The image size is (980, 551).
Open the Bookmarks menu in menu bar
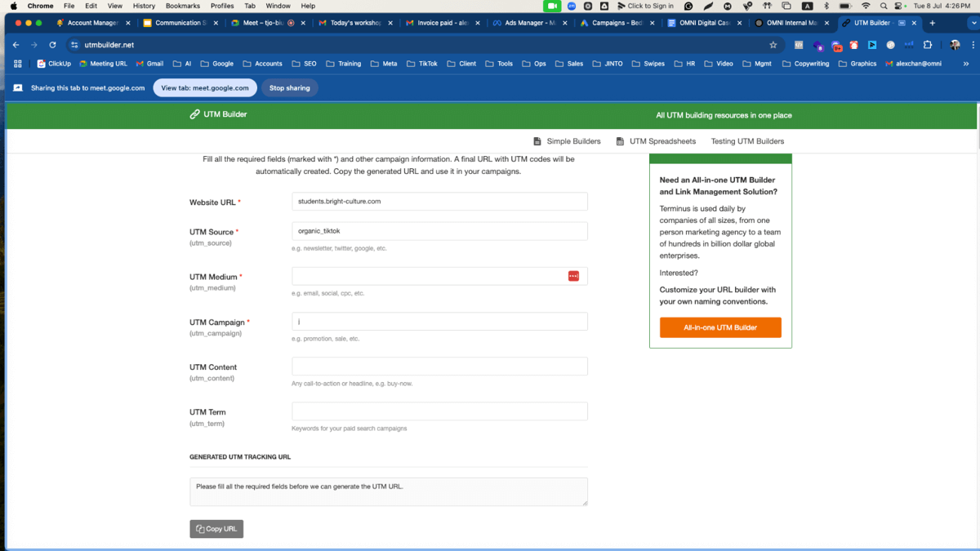pyautogui.click(x=182, y=6)
